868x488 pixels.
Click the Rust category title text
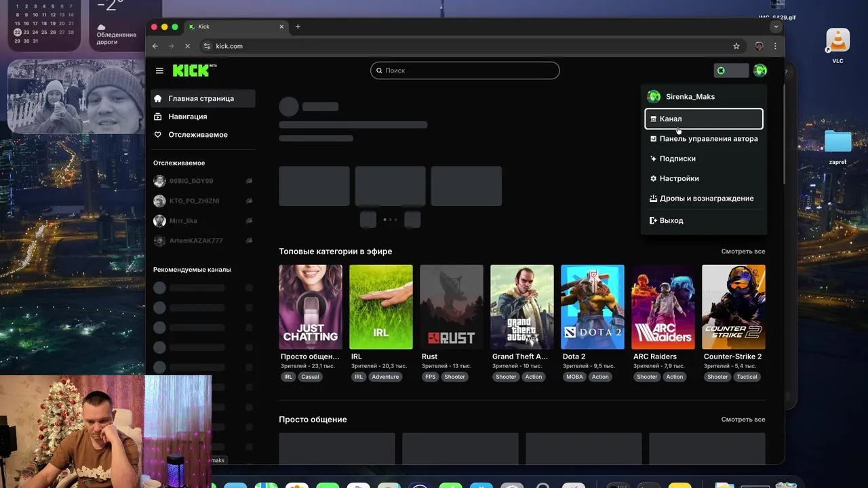(x=429, y=357)
